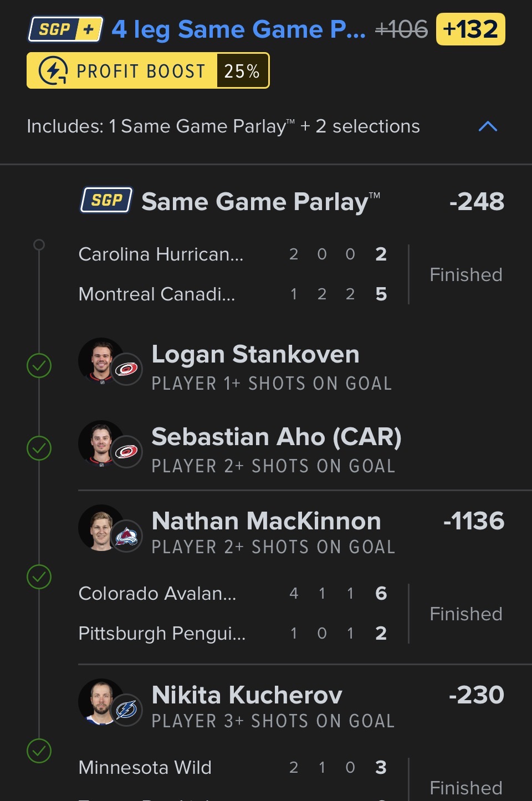The image size is (532, 801).
Task: Click the green checkmark for Logan Stankoven leg
Action: [39, 366]
